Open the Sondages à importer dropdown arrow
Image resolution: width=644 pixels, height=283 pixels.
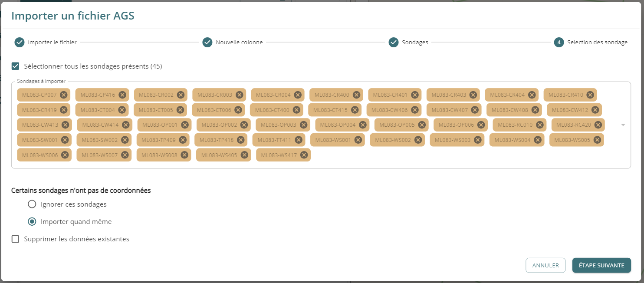pyautogui.click(x=623, y=125)
